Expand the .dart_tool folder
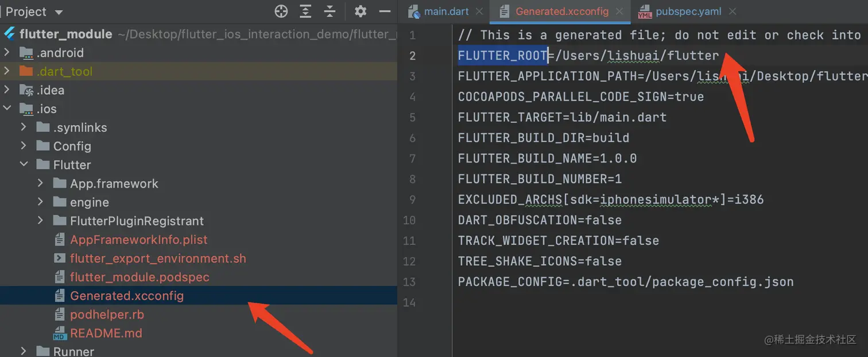Viewport: 868px width, 357px height. coord(7,71)
